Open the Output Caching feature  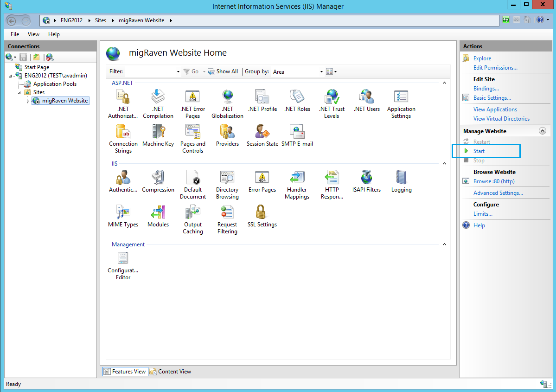point(192,219)
